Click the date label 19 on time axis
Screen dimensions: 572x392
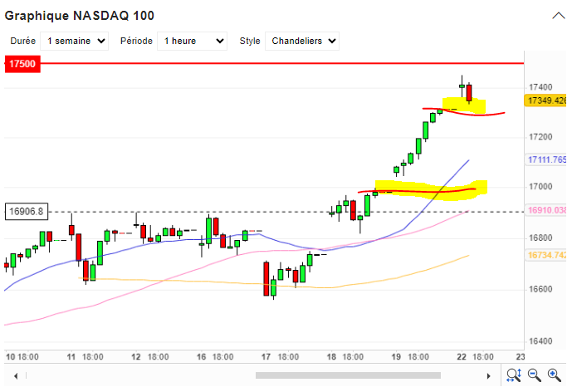396,356
